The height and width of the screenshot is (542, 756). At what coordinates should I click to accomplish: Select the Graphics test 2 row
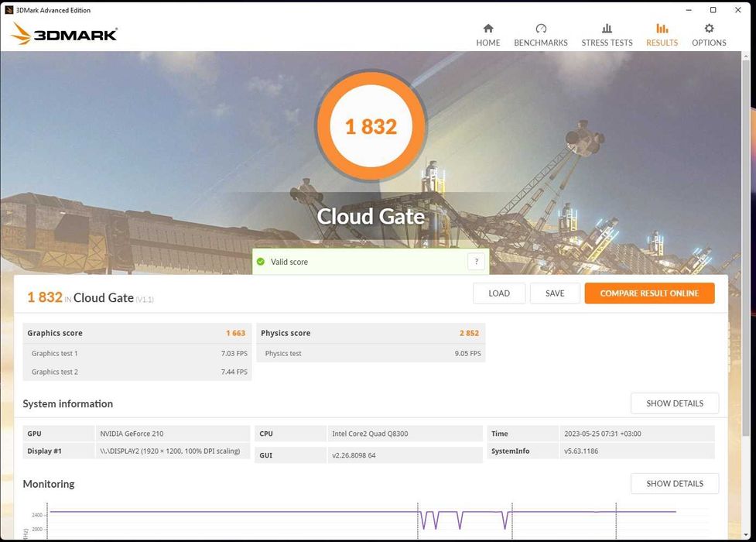pyautogui.click(x=137, y=372)
